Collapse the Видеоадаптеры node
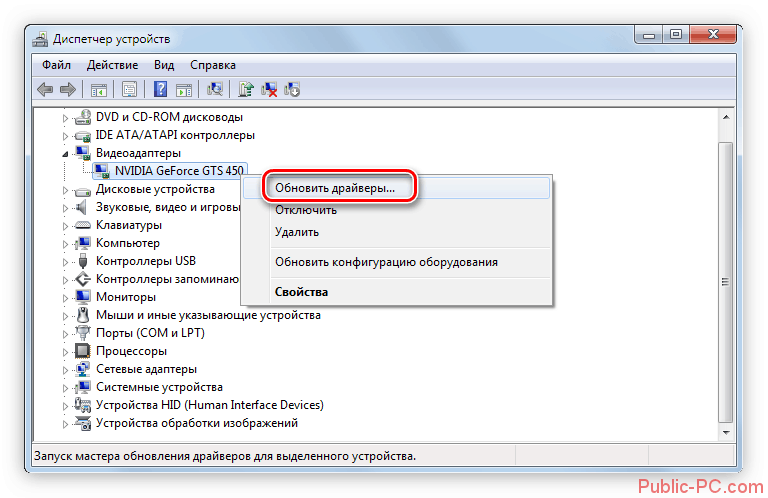Screen dimensions: 768x498 (x=65, y=154)
